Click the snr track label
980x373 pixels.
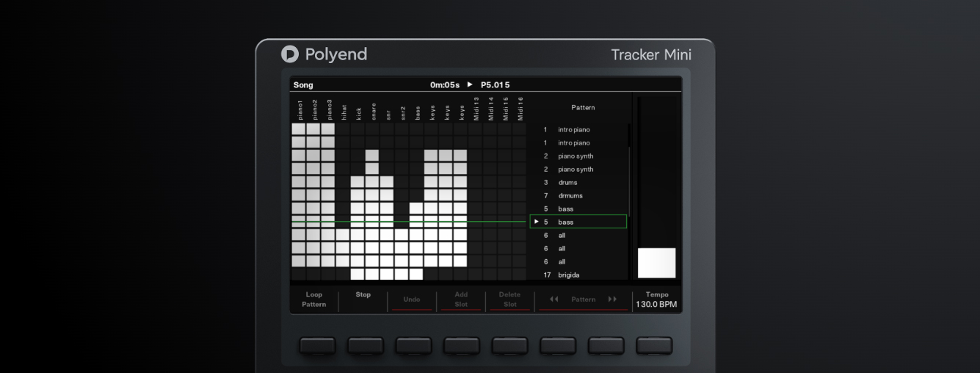coord(388,115)
